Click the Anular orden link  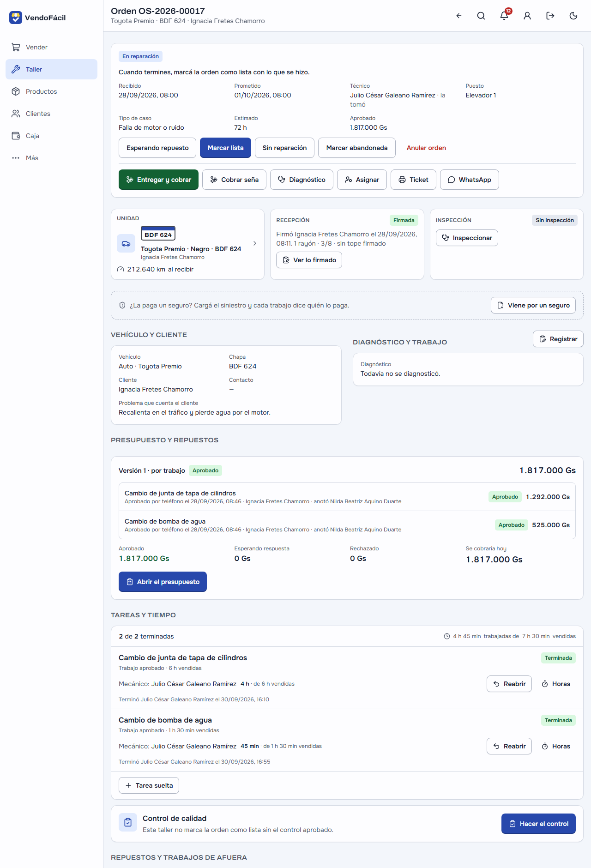[x=426, y=148]
